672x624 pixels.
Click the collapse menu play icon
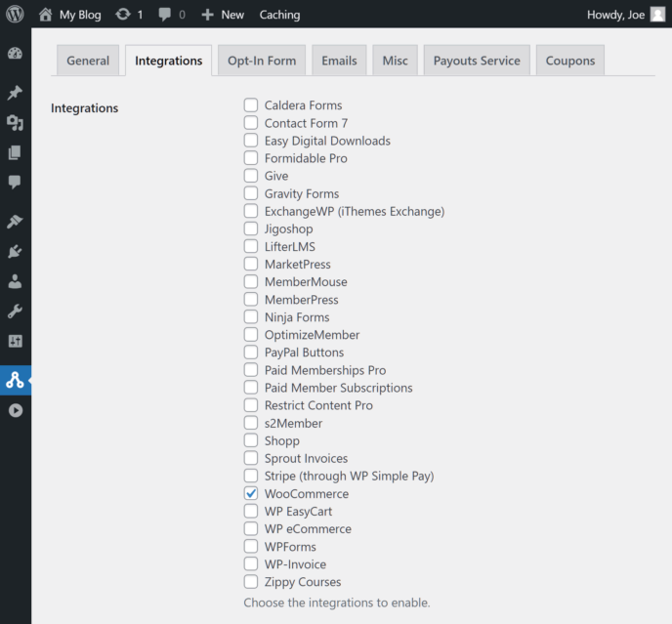[16, 410]
